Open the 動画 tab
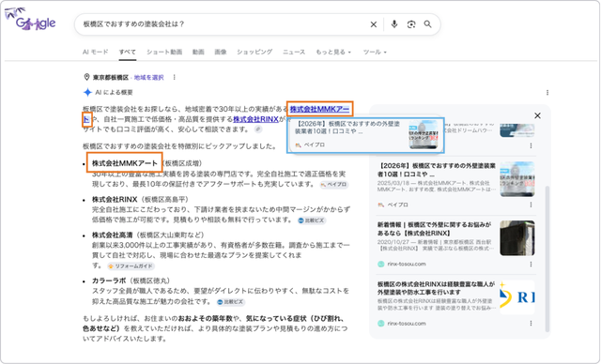The width and height of the screenshot is (601, 364). 198,52
